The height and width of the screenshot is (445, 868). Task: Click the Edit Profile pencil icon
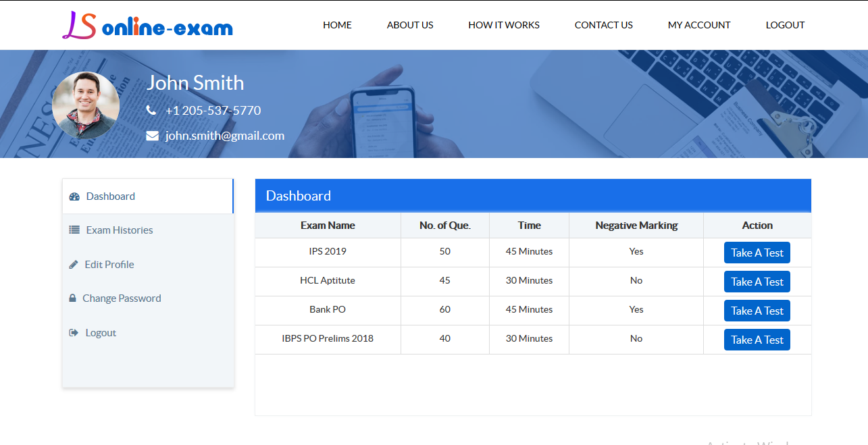point(74,265)
